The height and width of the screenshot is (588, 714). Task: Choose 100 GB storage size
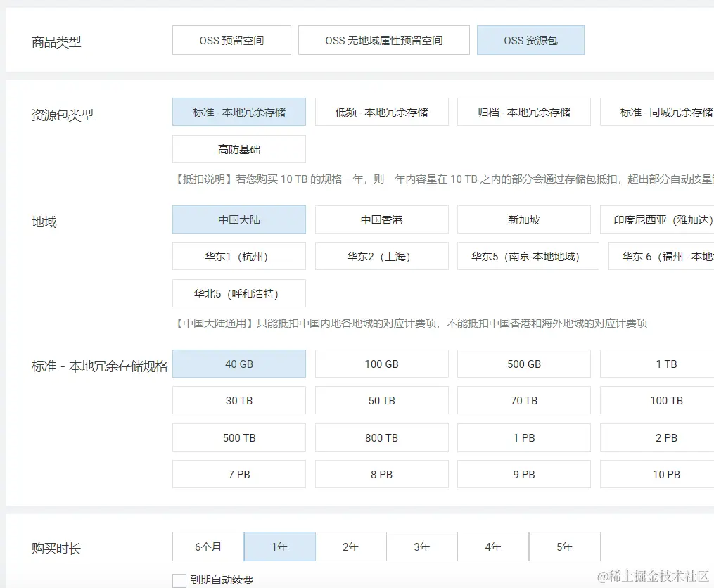click(381, 364)
